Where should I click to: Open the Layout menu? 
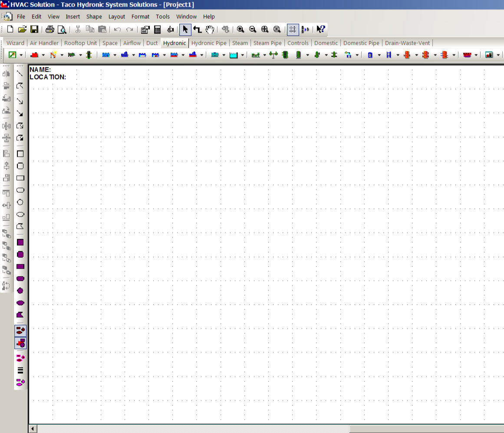pyautogui.click(x=117, y=16)
